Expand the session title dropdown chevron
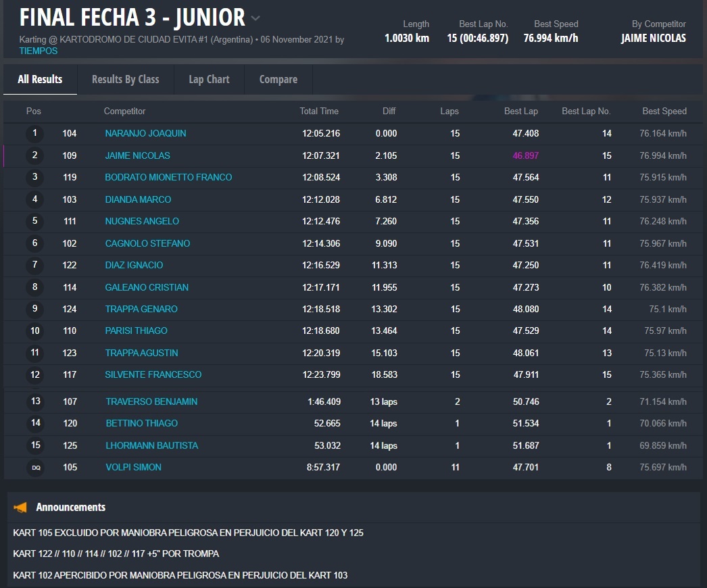Viewport: 707px width, 588px height. pos(255,18)
